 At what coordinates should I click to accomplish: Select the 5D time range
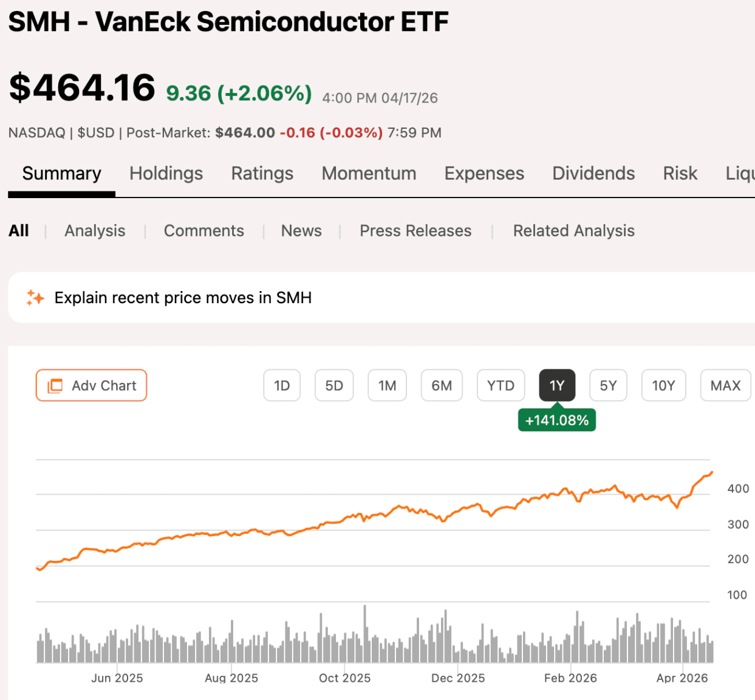[x=334, y=386]
